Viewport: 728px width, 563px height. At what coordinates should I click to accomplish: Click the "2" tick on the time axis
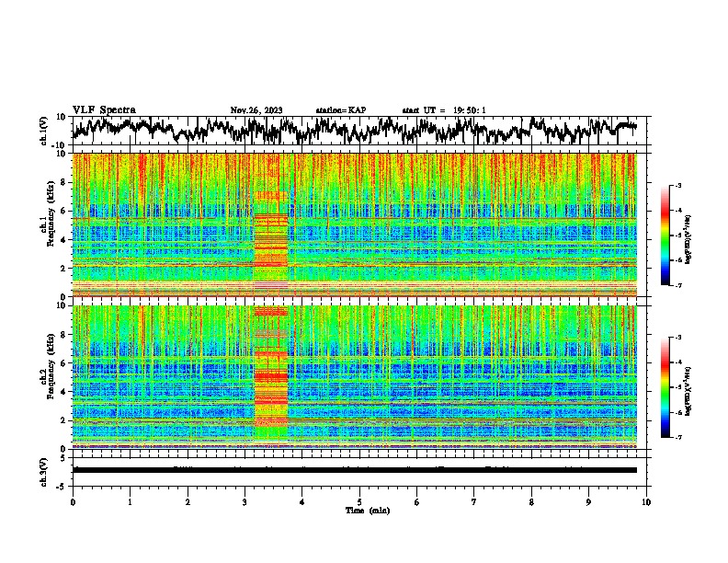point(188,502)
